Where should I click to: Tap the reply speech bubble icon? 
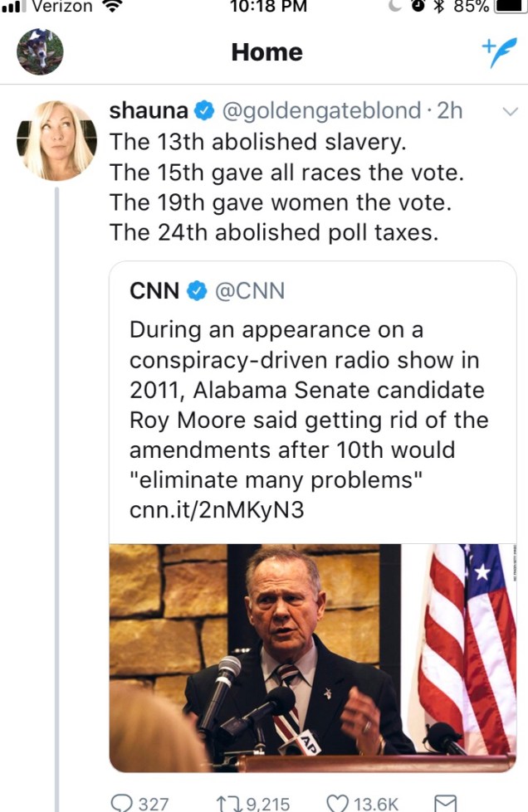121,801
